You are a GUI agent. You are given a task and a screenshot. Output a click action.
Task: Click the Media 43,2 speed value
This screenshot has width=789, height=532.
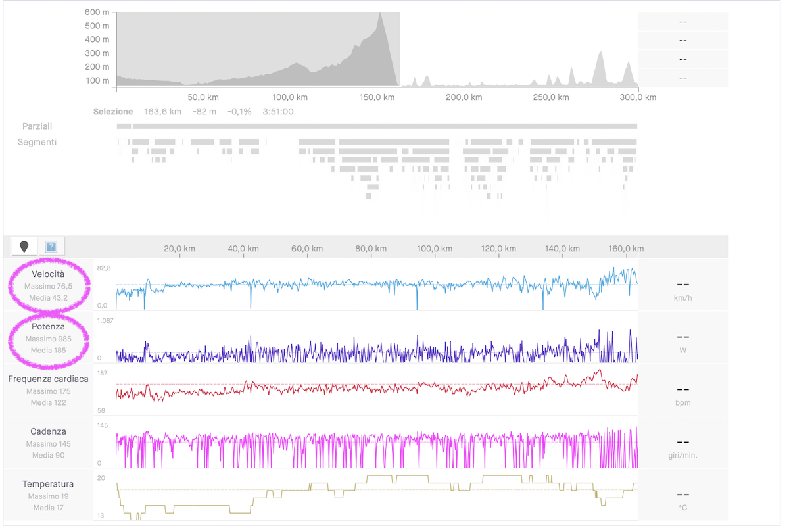coord(49,298)
